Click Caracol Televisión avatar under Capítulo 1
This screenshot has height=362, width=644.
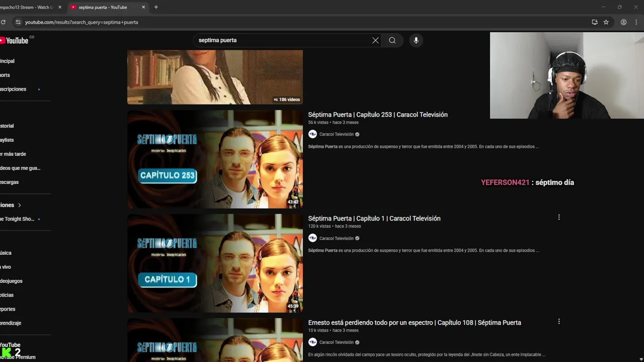coord(312,238)
